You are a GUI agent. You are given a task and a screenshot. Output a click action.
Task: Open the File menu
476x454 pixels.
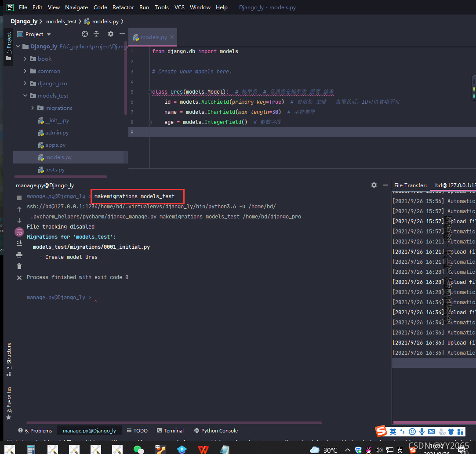tap(23, 7)
